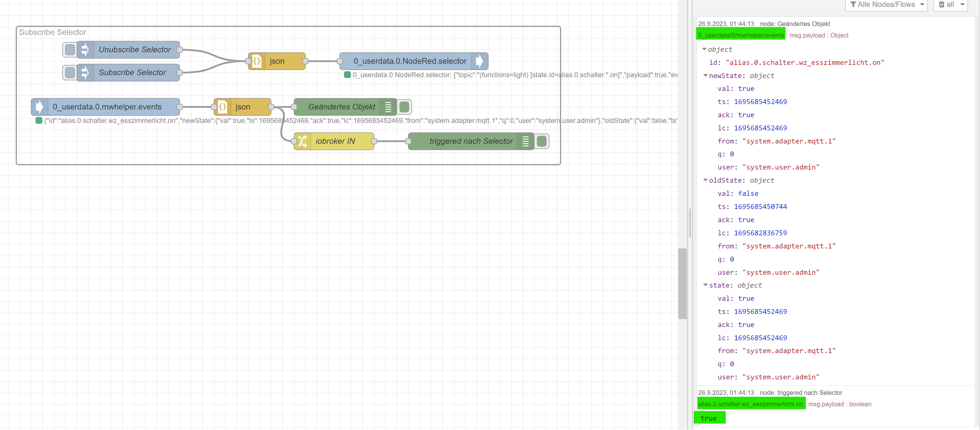Toggle Geändertes Objekt debug output off

404,107
